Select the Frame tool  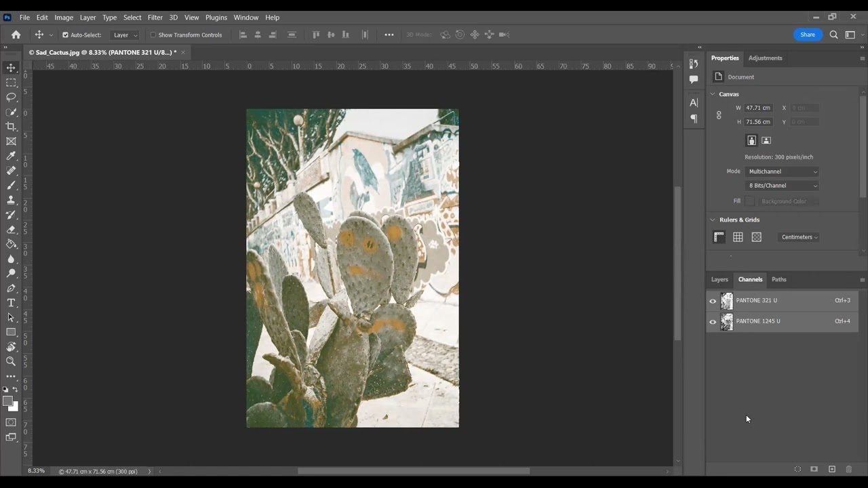pos(11,142)
